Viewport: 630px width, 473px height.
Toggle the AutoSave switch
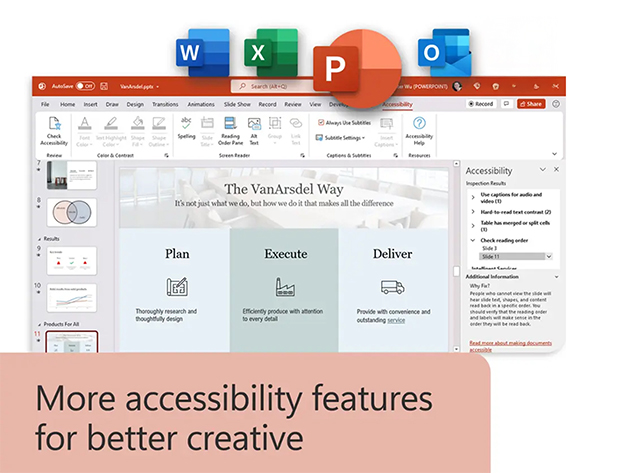point(85,87)
